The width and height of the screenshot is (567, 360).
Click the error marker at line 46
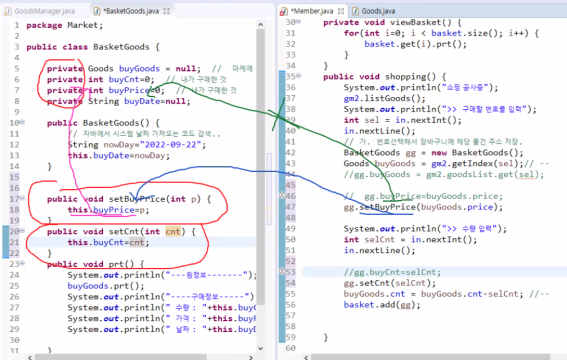tap(282, 196)
